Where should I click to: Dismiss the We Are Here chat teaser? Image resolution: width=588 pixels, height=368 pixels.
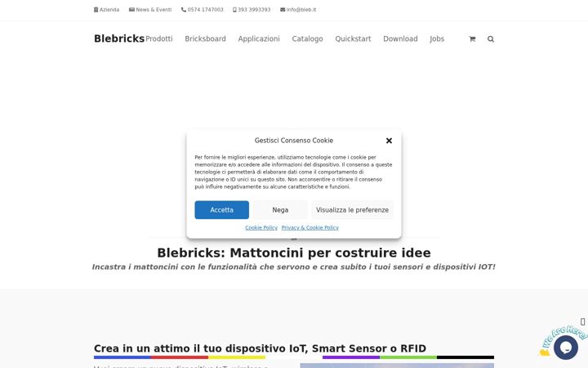tap(582, 322)
